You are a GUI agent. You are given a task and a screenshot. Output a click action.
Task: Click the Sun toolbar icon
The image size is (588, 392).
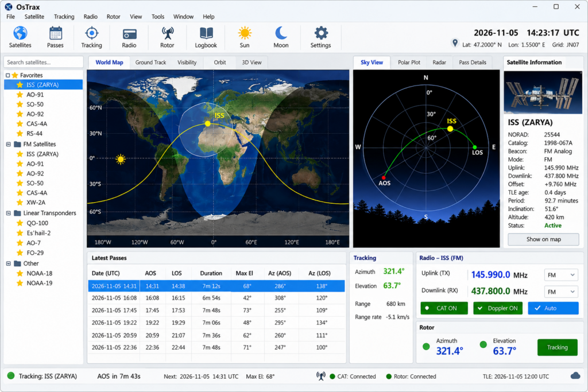click(245, 33)
